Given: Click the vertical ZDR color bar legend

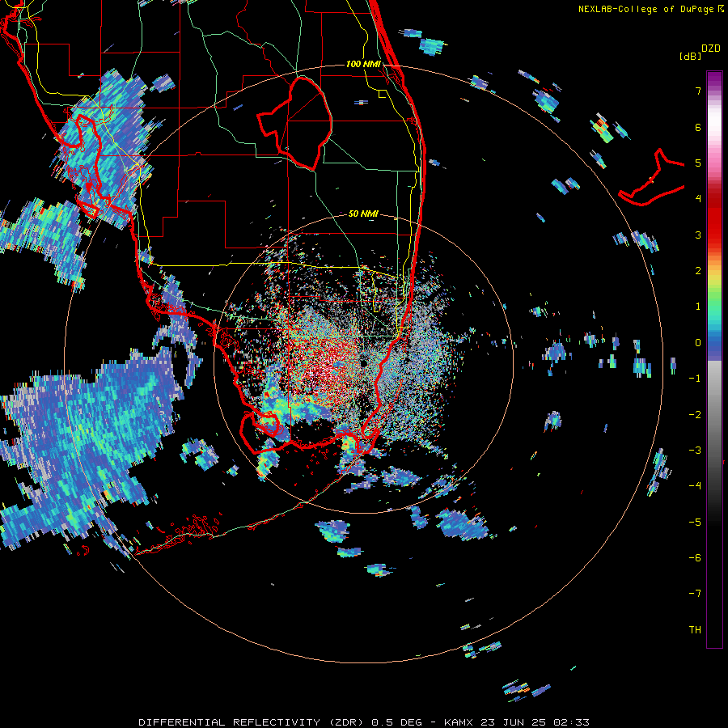Looking at the screenshot, I should coord(714,359).
